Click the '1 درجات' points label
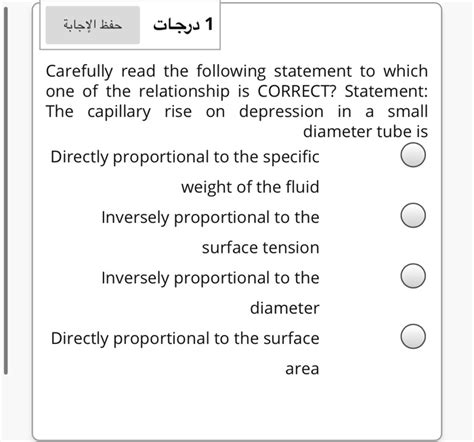The image size is (474, 442). click(x=183, y=25)
